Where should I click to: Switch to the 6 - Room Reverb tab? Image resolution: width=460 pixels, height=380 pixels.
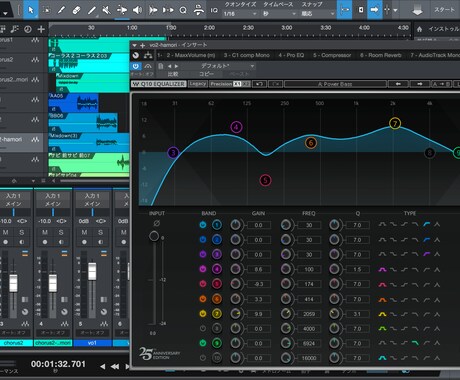pyautogui.click(x=381, y=55)
